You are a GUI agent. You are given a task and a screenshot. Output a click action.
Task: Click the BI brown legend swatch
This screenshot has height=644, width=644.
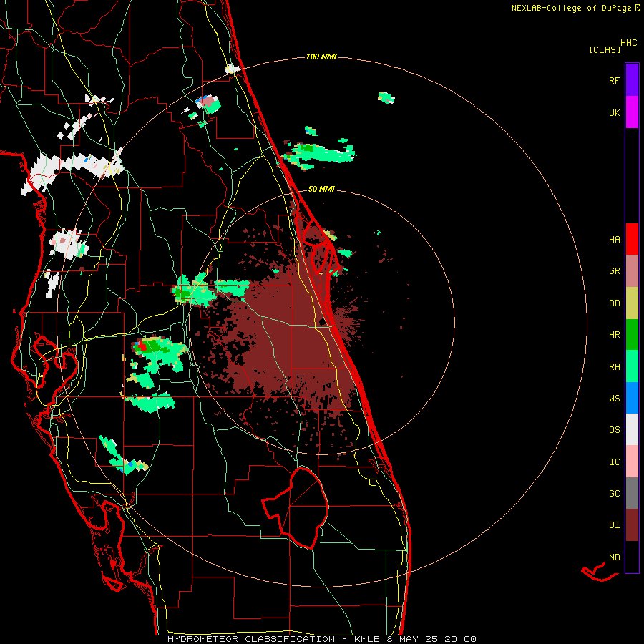point(632,525)
